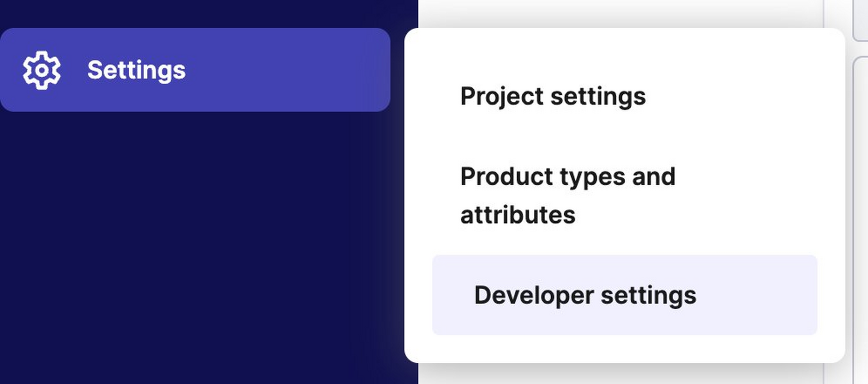Click the word "attributes" in the submenu

518,215
